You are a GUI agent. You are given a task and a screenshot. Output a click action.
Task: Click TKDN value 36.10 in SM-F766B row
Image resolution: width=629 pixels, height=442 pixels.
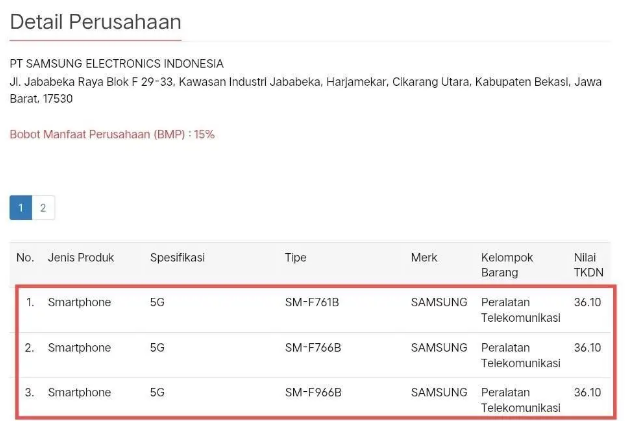587,348
